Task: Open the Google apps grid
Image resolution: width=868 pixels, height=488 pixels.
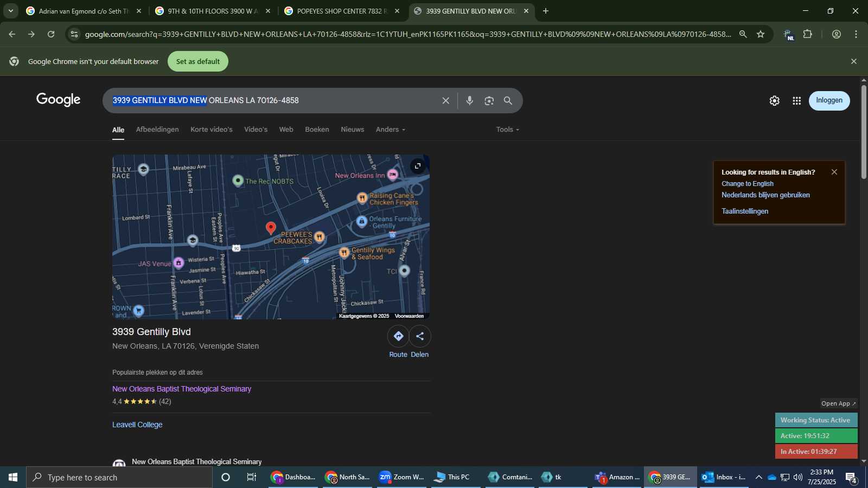Action: (796, 101)
